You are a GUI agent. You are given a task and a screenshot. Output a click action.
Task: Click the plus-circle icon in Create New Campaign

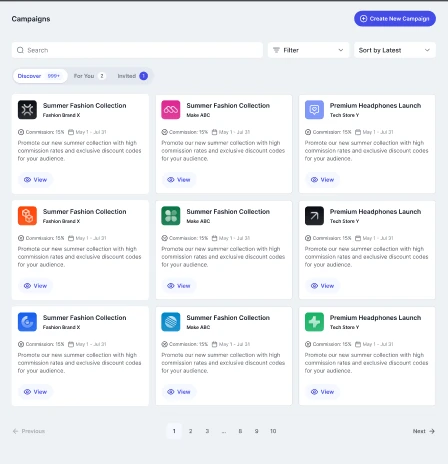point(363,19)
